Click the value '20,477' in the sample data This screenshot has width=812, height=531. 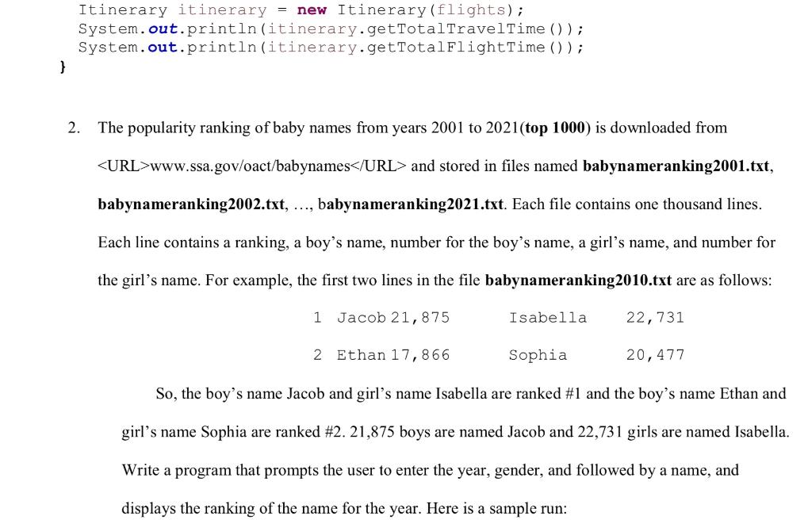click(x=655, y=355)
